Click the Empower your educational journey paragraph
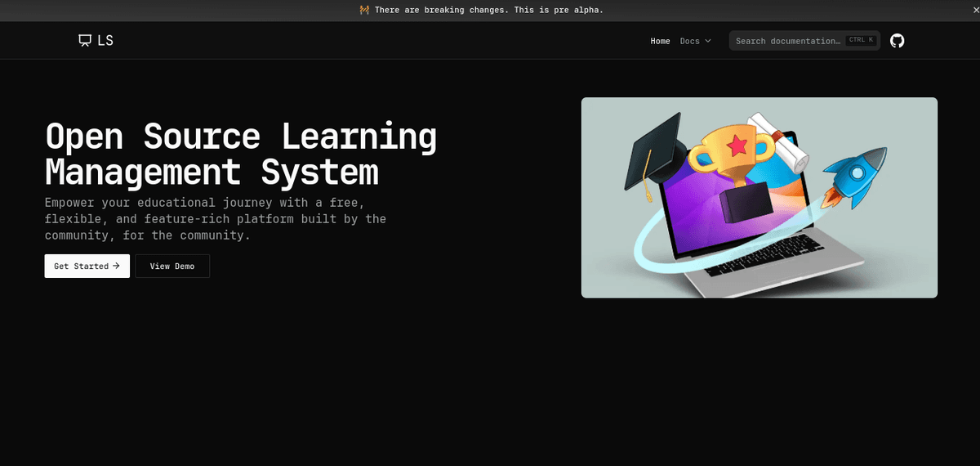 coord(216,218)
